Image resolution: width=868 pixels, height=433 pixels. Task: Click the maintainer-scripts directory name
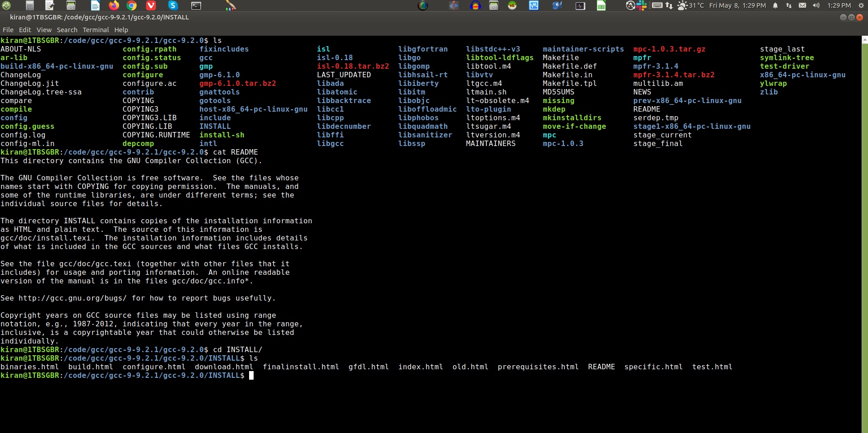point(584,49)
